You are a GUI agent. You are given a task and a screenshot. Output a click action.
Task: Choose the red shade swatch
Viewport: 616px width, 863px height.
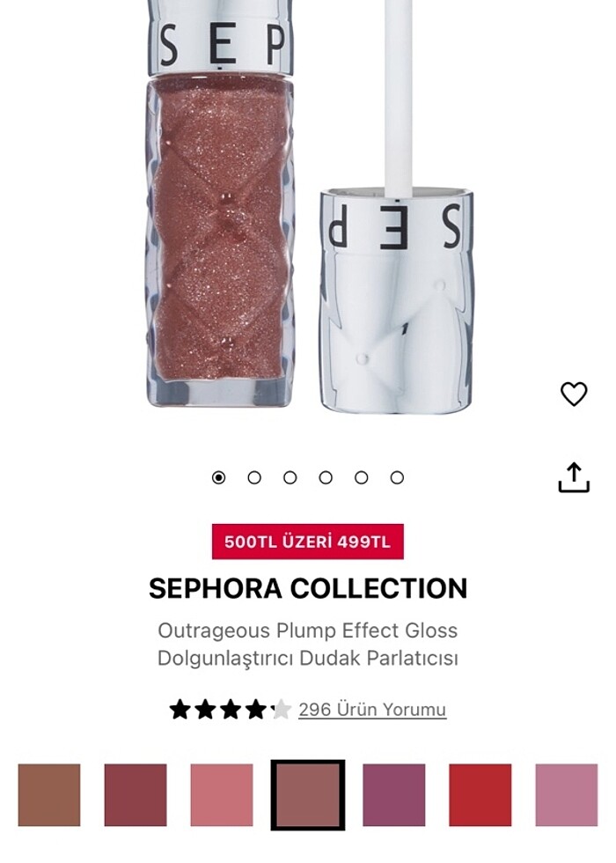click(x=480, y=794)
